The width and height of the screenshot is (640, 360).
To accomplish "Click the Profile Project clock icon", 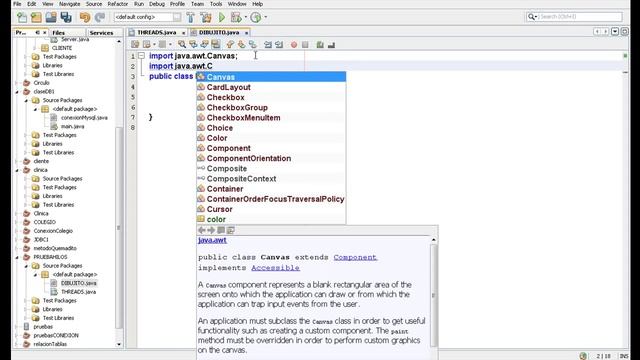I will pos(256,17).
